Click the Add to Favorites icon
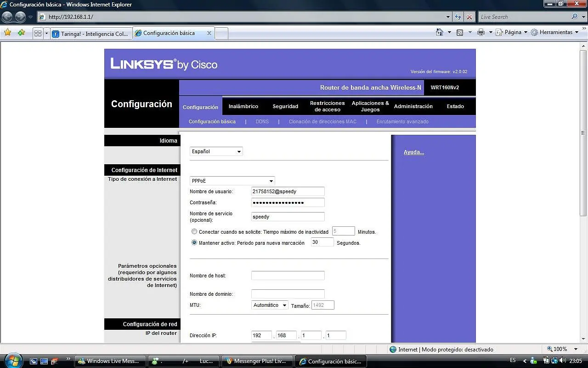Image resolution: width=588 pixels, height=368 pixels. (x=21, y=33)
